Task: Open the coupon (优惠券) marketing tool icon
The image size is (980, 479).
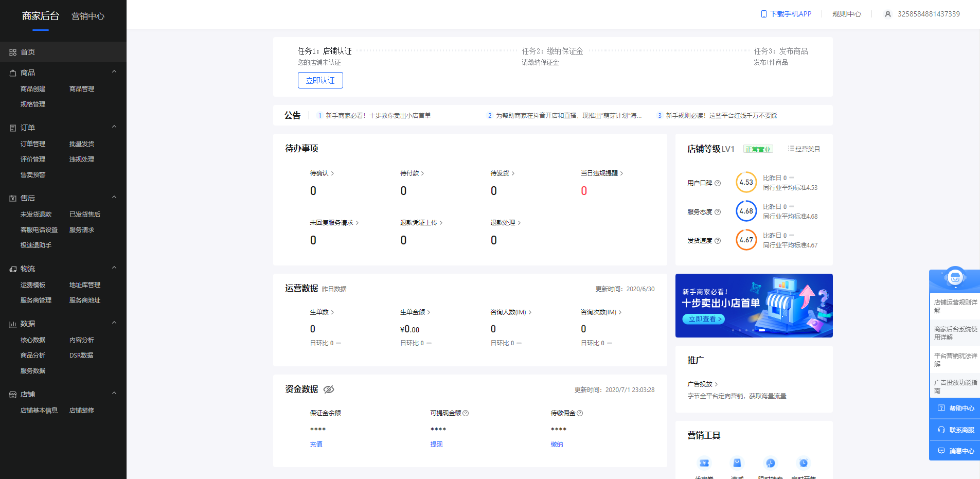Action: [704, 463]
